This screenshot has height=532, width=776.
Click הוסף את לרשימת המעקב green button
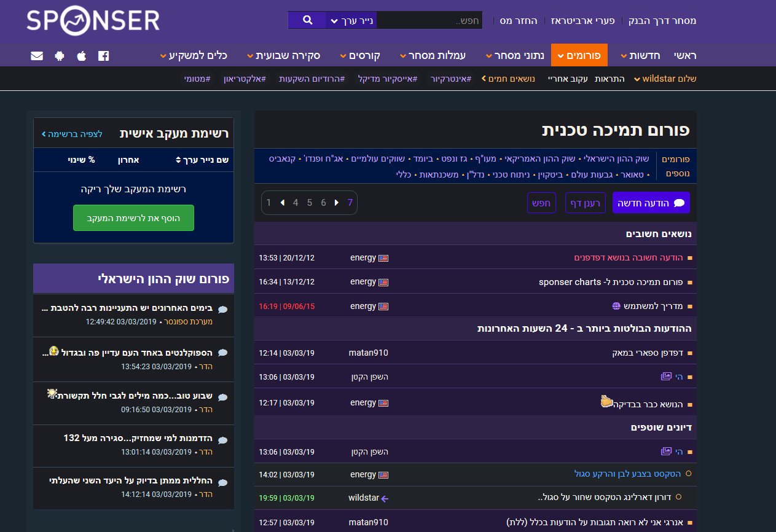pos(133,218)
